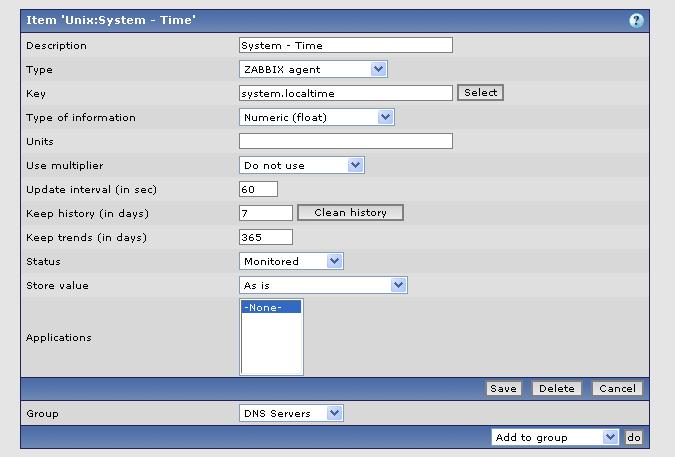Open the Group dropdown 'DNS Servers'
The image size is (675, 457).
[x=291, y=413]
